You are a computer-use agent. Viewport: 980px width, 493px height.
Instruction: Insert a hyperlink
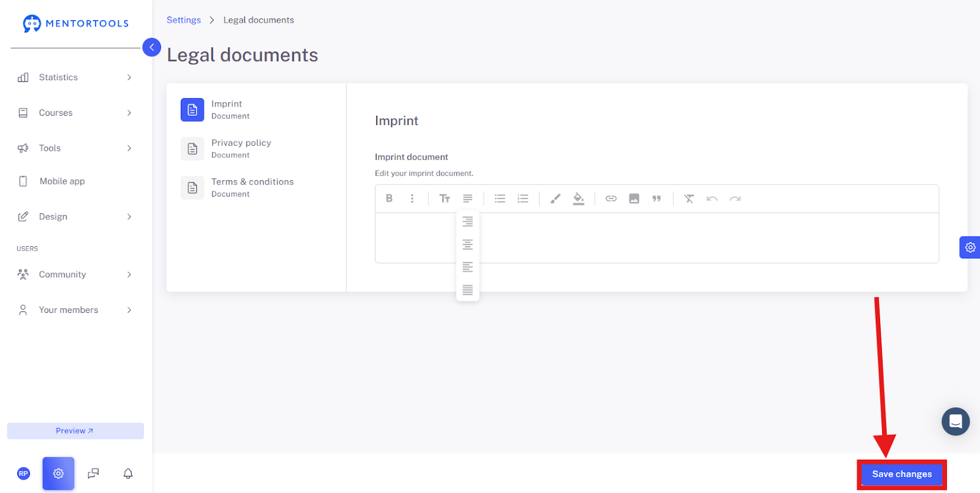611,198
